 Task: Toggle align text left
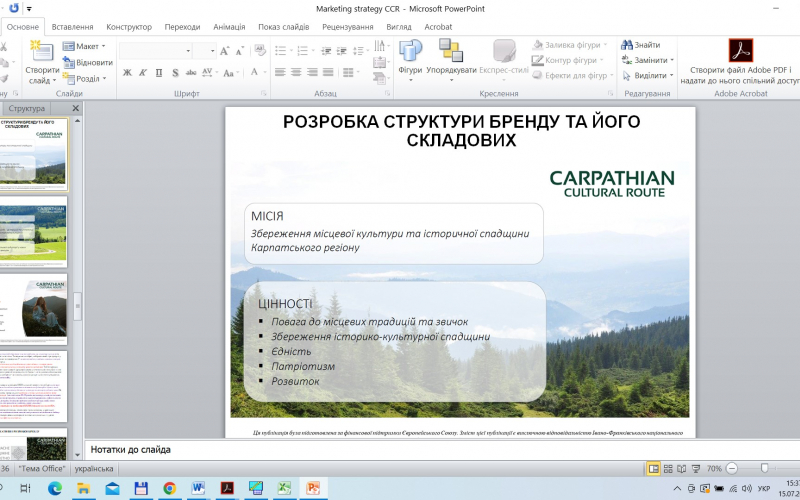click(280, 72)
